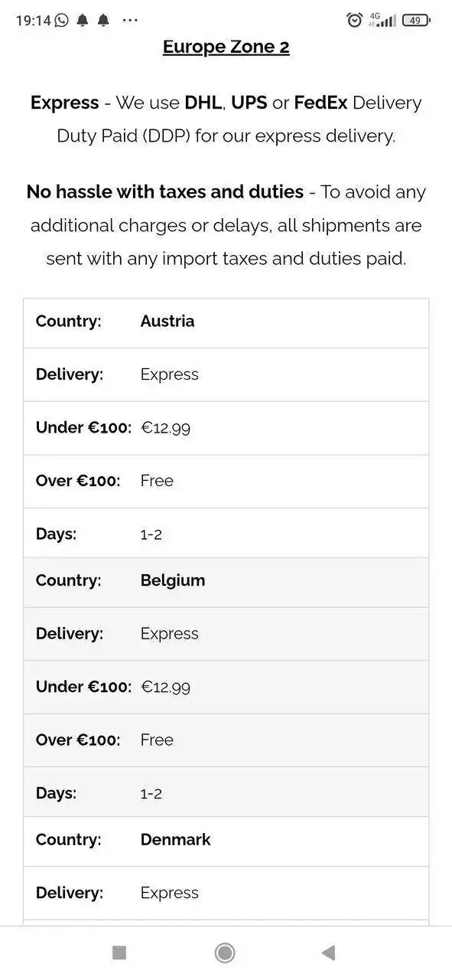Tap the Android home circle button

tap(225, 952)
